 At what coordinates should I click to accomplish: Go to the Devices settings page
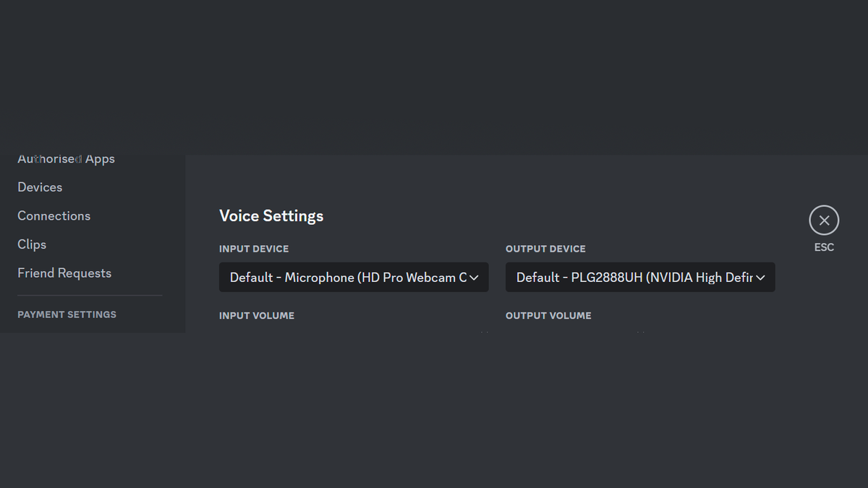click(40, 187)
